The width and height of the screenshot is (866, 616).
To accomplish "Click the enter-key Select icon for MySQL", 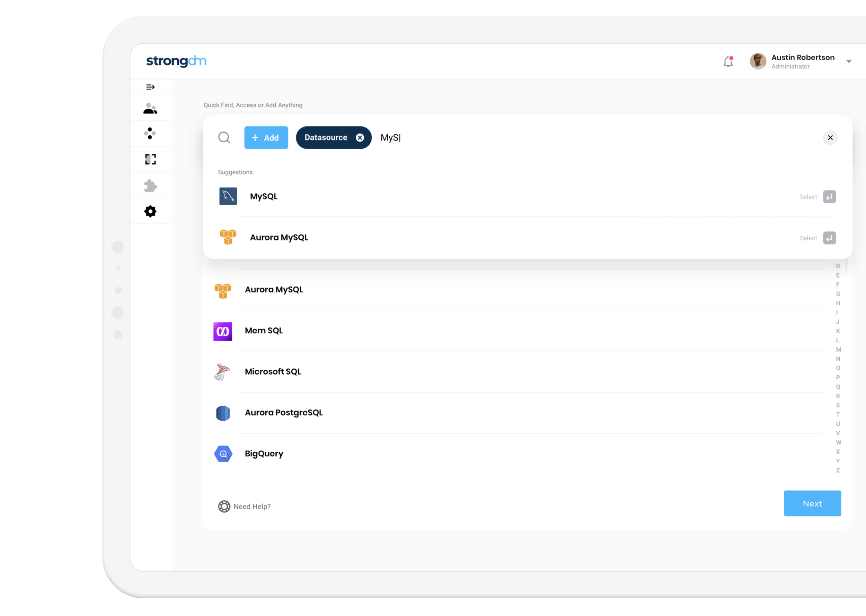I will 829,197.
